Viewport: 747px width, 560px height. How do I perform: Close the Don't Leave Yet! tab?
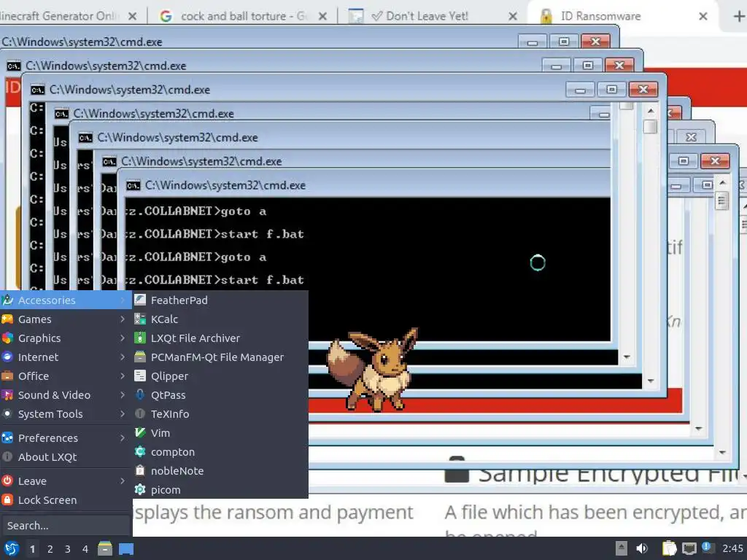[x=513, y=17]
